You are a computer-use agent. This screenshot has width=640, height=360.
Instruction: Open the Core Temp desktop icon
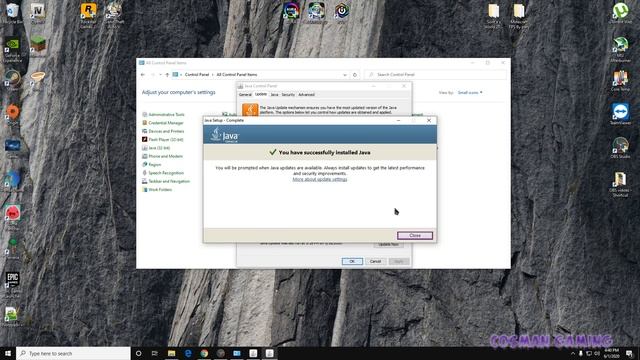click(x=620, y=80)
